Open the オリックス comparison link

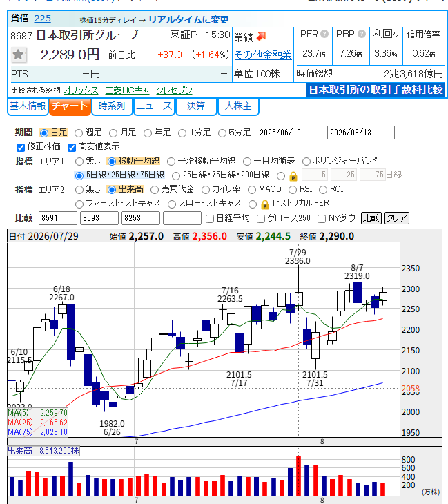pyautogui.click(x=81, y=90)
